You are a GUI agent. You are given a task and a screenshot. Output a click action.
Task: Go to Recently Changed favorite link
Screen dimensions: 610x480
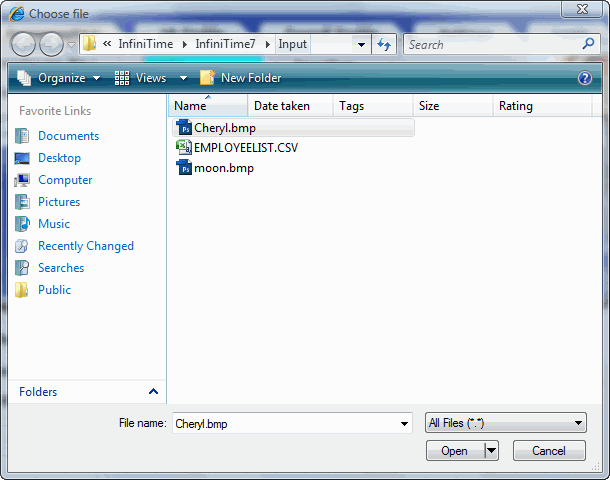click(x=85, y=246)
